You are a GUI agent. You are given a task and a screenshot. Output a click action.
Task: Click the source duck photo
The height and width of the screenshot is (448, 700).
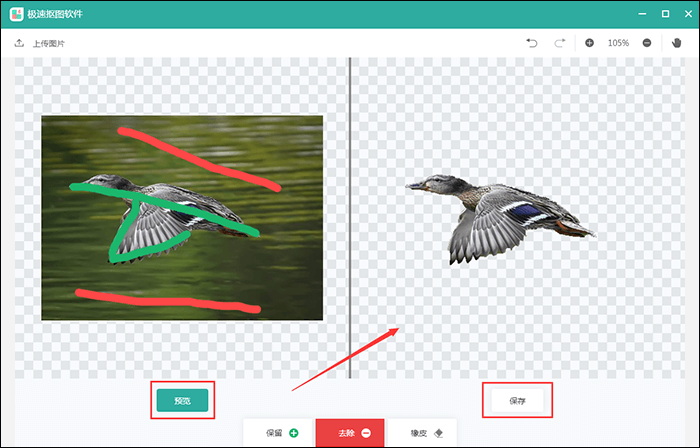coord(182,218)
